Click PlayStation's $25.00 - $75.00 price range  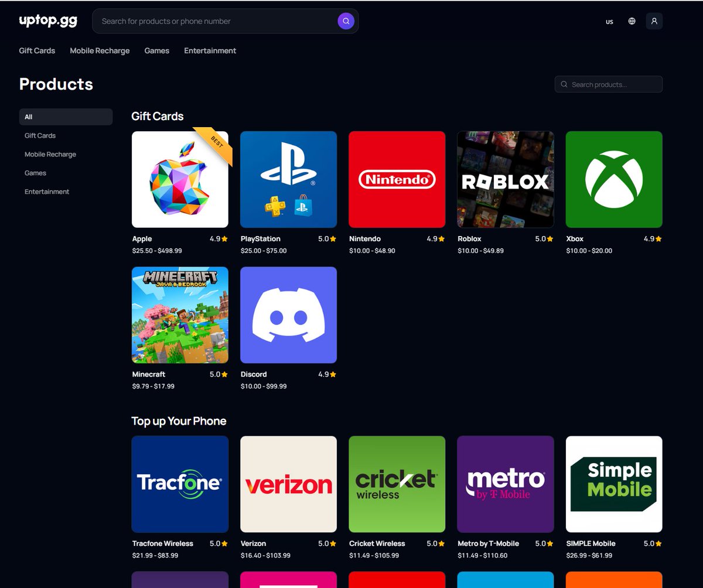pyautogui.click(x=264, y=251)
